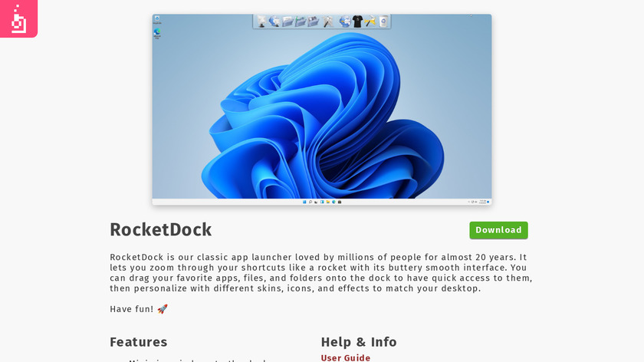Click the paragraph starting "RocketDock is our classic"
Image resolution: width=644 pixels, height=362 pixels.
321,273
